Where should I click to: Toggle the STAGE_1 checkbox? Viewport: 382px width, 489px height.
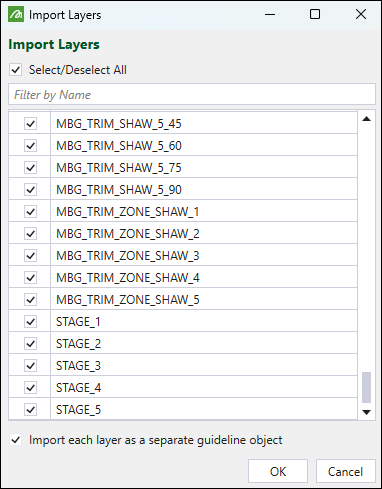point(30,322)
